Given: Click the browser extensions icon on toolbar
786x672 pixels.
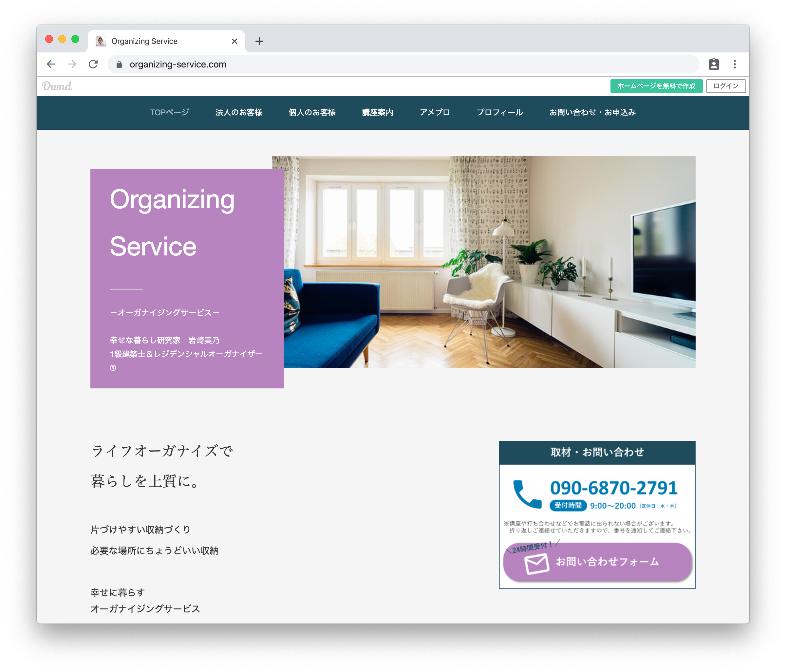Looking at the screenshot, I should click(x=715, y=64).
